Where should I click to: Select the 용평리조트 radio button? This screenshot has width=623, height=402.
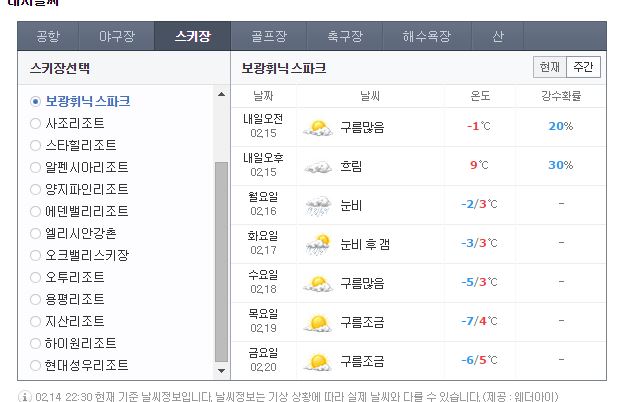(x=35, y=299)
